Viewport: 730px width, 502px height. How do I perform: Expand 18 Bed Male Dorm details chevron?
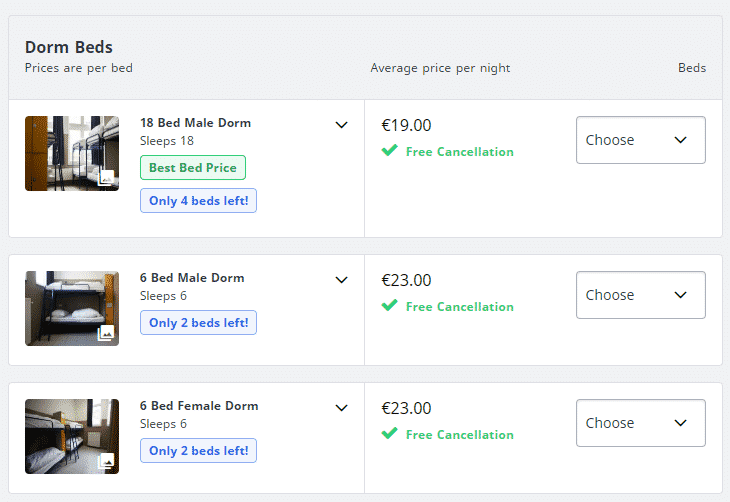[342, 125]
